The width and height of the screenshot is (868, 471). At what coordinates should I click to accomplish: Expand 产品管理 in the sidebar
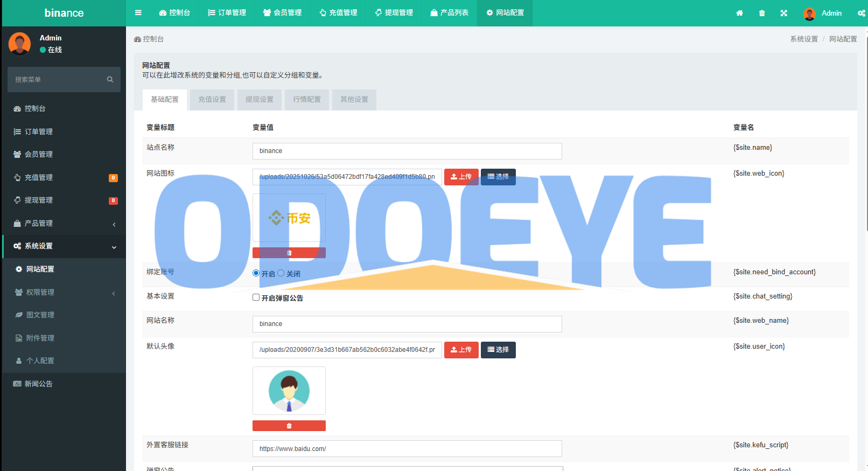[64, 223]
